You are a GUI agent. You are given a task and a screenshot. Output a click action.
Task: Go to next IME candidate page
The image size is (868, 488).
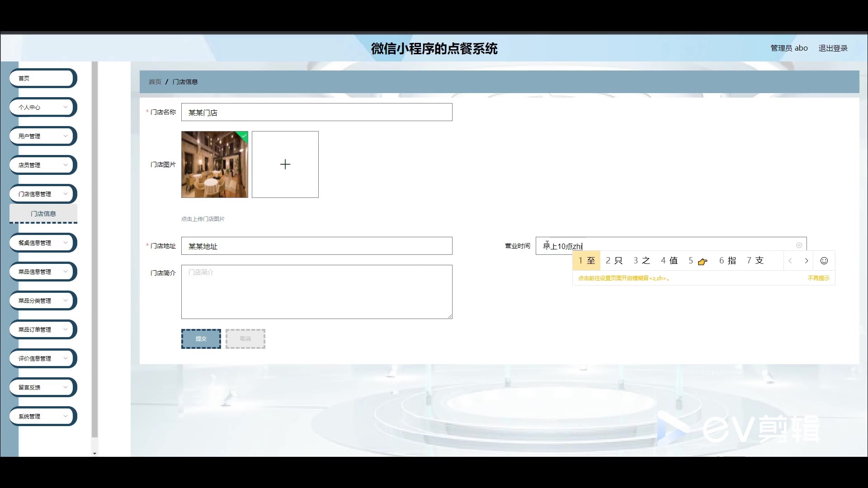click(806, 261)
